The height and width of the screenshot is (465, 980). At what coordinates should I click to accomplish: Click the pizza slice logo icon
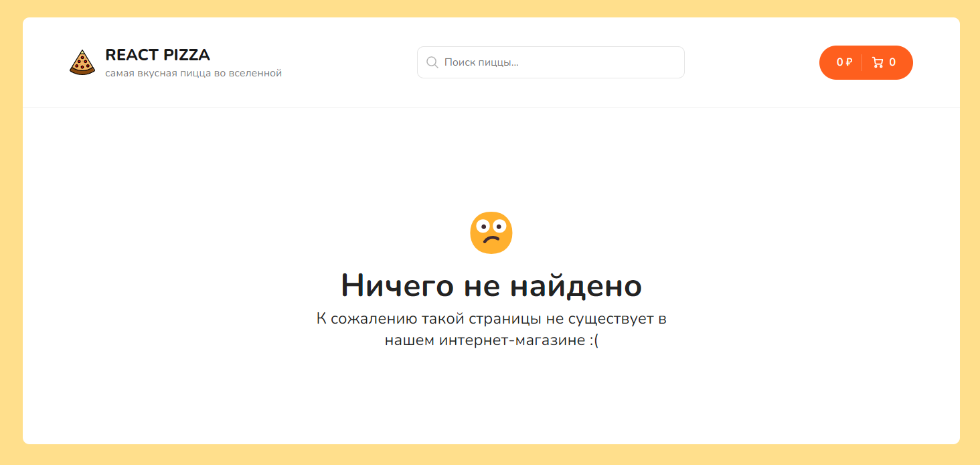(x=82, y=62)
